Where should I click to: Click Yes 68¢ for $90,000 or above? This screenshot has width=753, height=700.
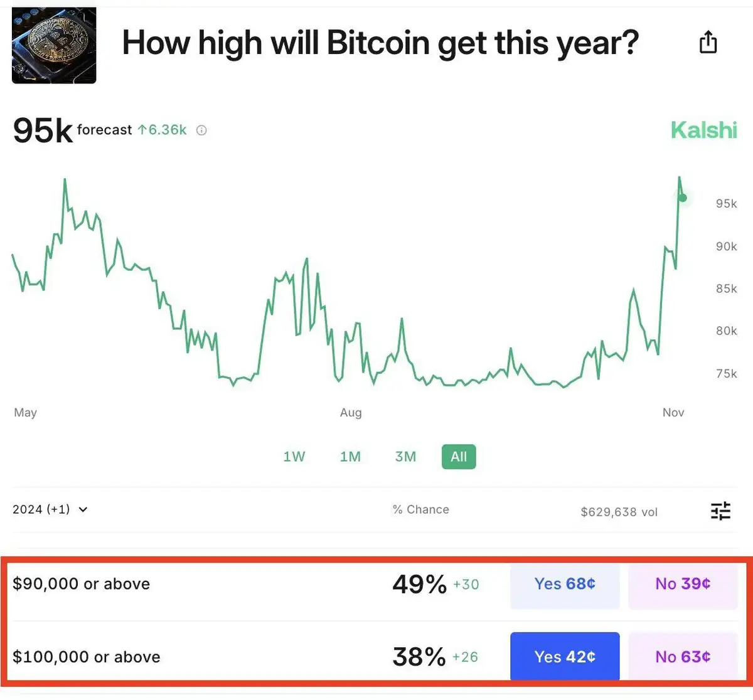pyautogui.click(x=565, y=584)
